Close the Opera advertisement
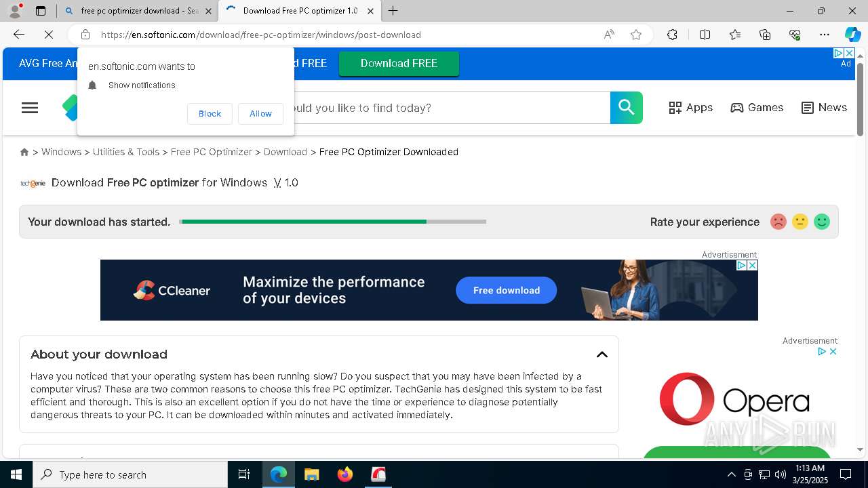 coord(833,351)
